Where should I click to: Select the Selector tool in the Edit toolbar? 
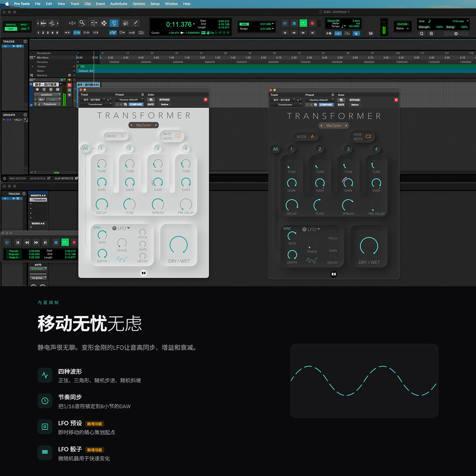pyautogui.click(x=104, y=23)
